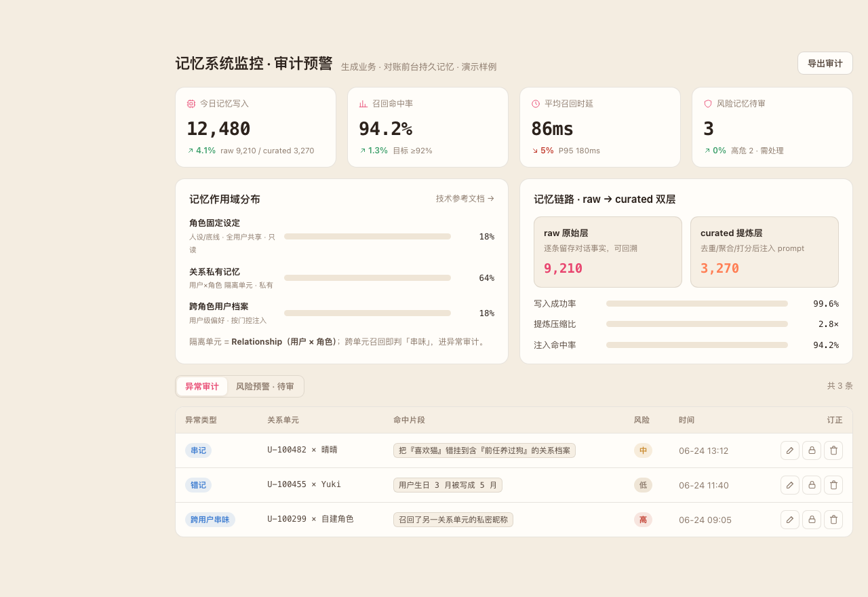Click the 注入命中率 progress bar
Viewport: 868px width, 597px height.
(x=697, y=345)
